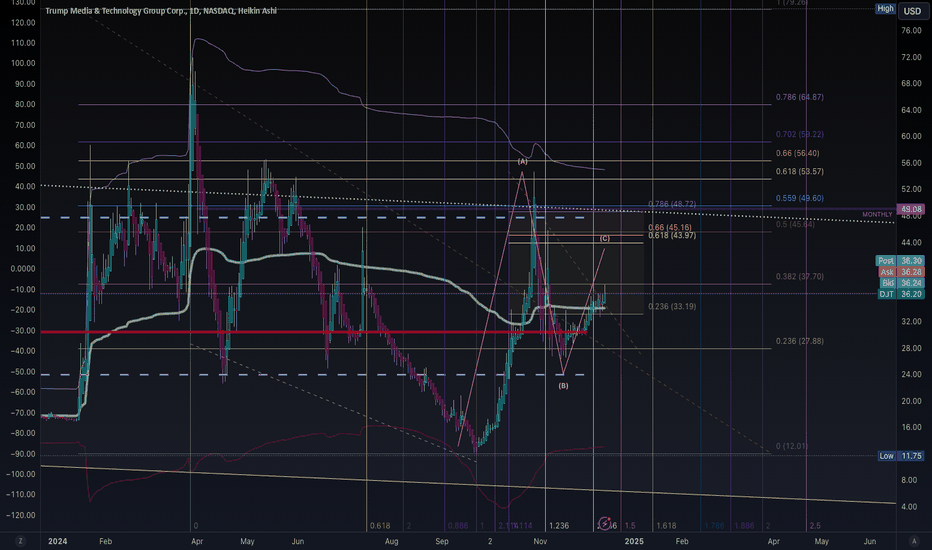Click 0.0000 on the left indicator scale

[23, 269]
